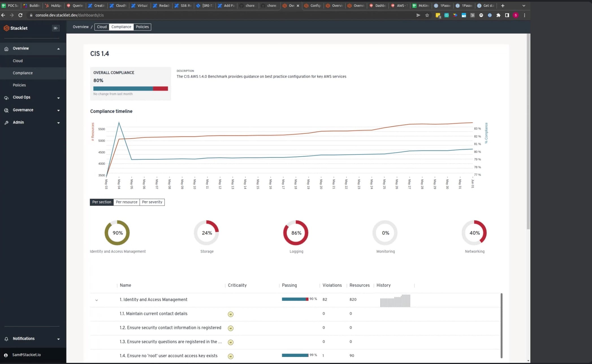Click the overall compliance progress bar
This screenshot has width=592, height=364.
130,88
